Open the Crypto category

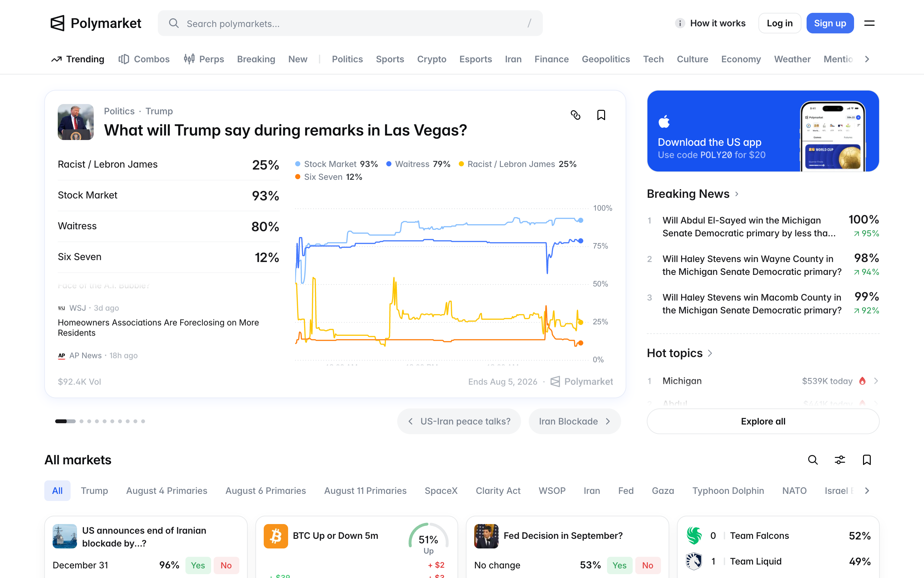pyautogui.click(x=432, y=59)
